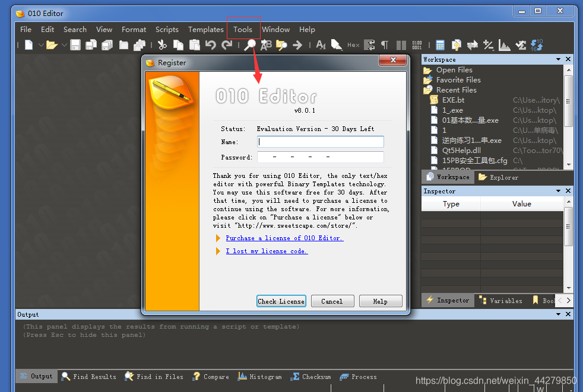The height and width of the screenshot is (392, 583).
Task: Open the Checksum tab in Output panel
Action: pos(311,377)
